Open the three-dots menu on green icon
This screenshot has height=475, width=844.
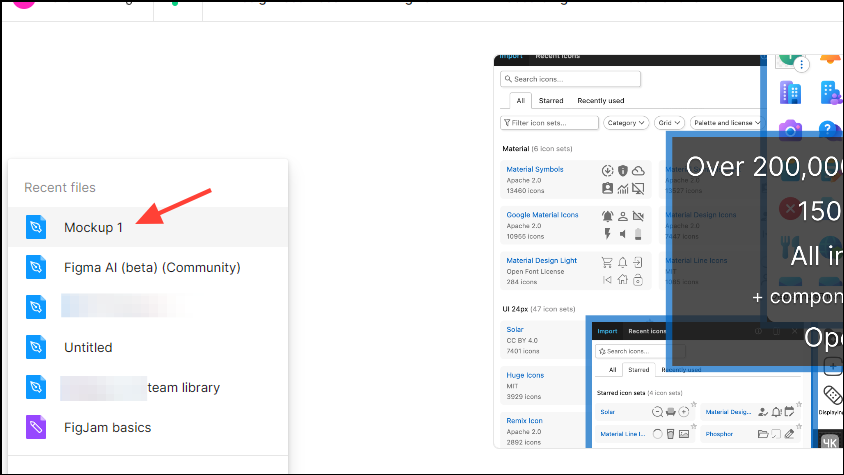click(x=801, y=65)
